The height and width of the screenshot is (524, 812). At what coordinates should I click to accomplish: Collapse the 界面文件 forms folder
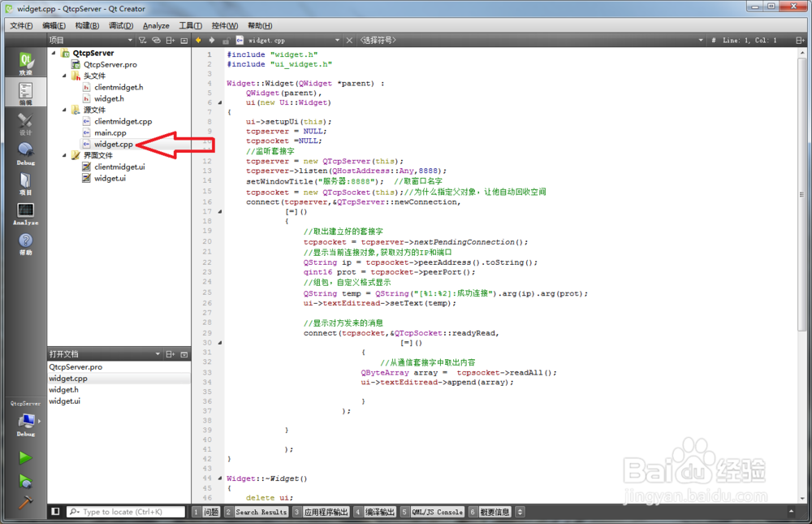64,155
